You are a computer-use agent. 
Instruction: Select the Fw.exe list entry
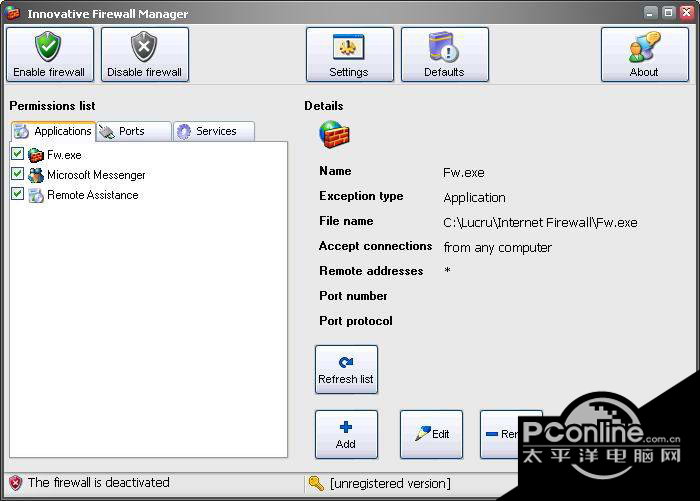(64, 155)
